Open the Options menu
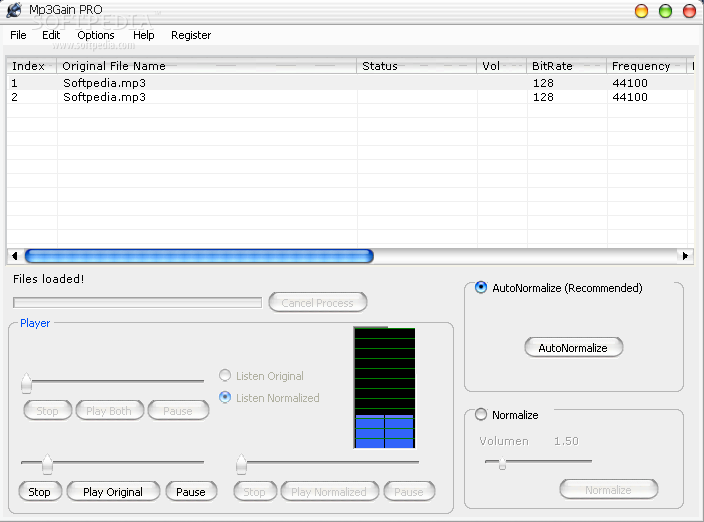 point(96,35)
